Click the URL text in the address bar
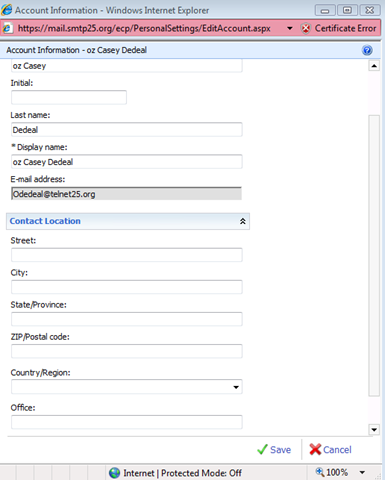Viewport: 385px width, 480px height. point(144,28)
